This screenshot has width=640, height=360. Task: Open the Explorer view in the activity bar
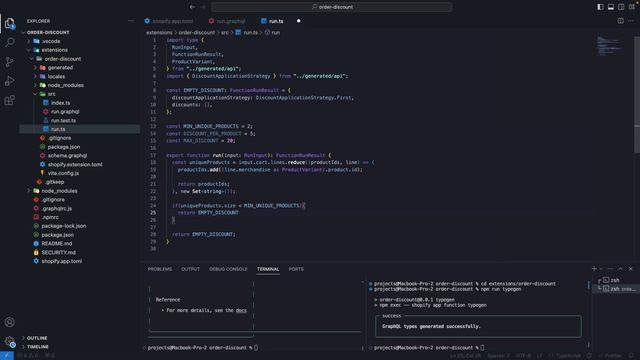(x=9, y=23)
